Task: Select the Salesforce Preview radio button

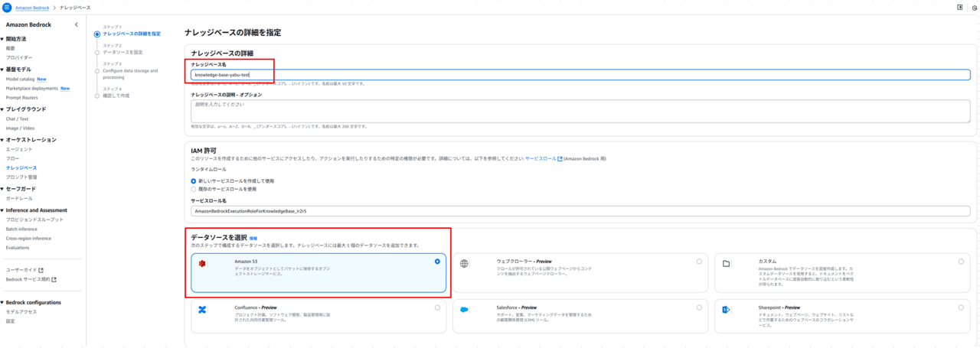Action: (699, 307)
